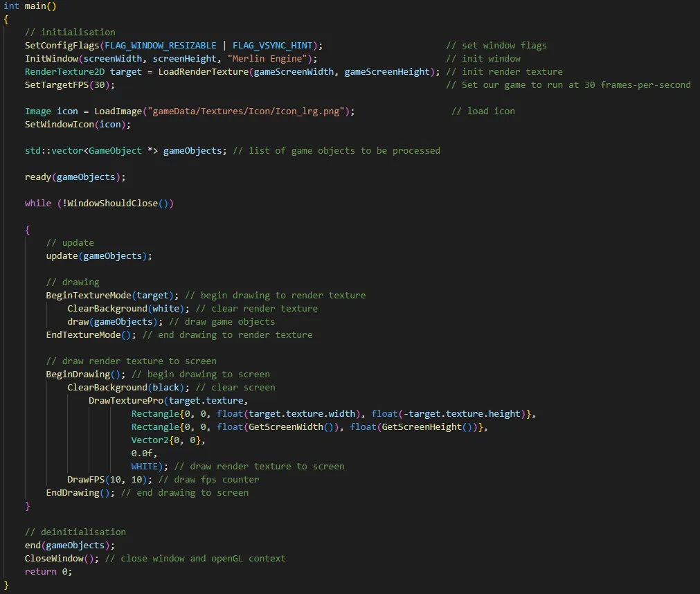Click the FLAG_VSYNC_HINT constant
The width and height of the screenshot is (700, 594).
point(272,45)
